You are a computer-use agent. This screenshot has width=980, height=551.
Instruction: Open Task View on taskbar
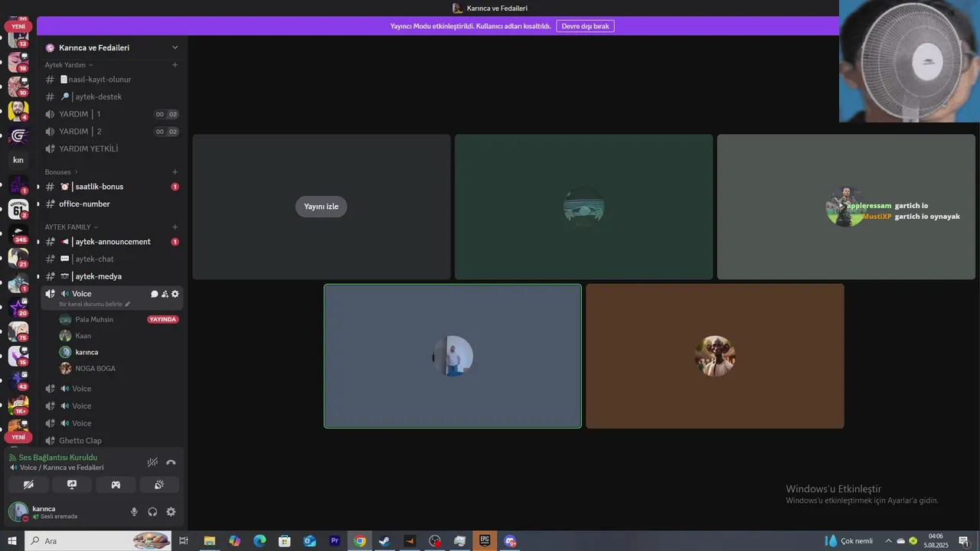[183, 541]
